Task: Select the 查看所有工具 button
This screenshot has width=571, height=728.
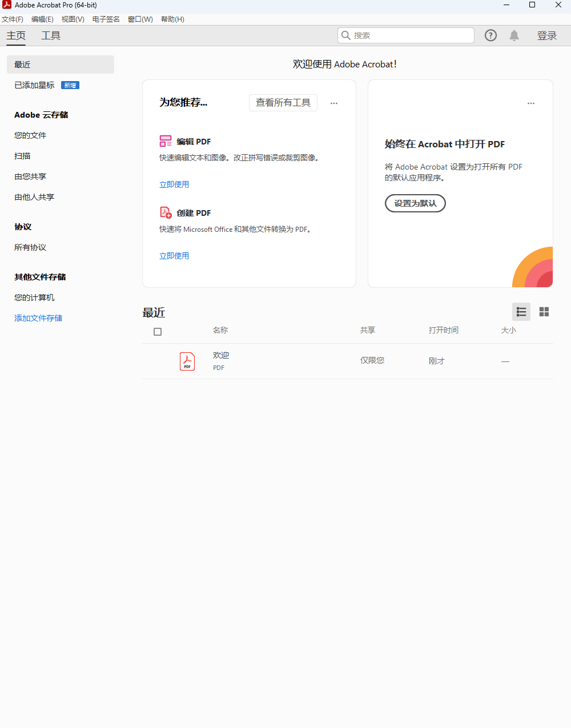Action: (283, 103)
